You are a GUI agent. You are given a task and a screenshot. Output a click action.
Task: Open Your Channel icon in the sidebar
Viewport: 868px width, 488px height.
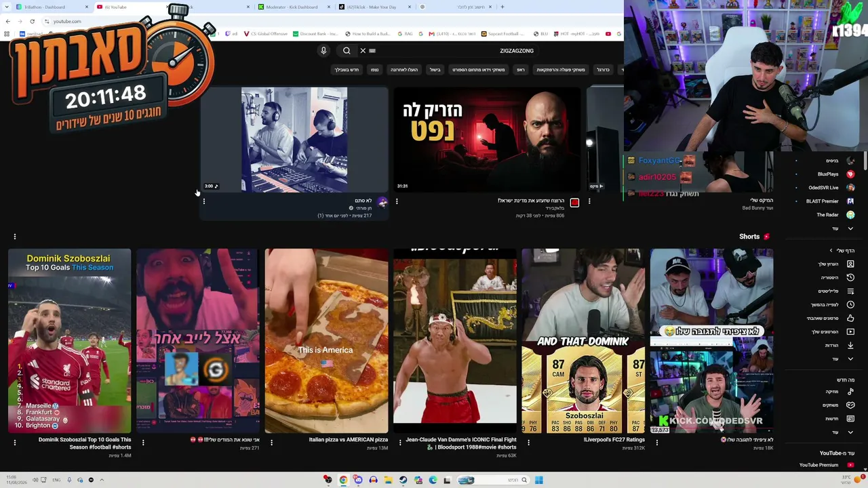(850, 264)
